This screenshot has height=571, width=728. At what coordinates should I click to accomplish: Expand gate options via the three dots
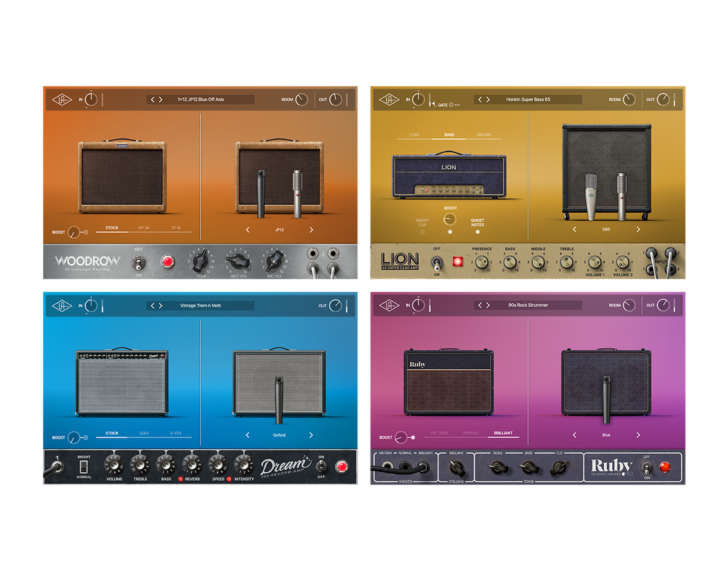tap(458, 105)
